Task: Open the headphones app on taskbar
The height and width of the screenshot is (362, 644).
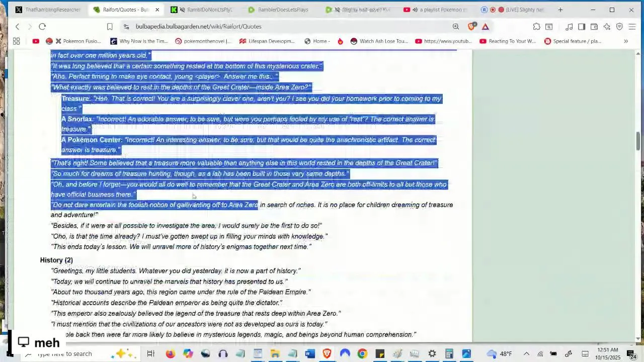Action: [x=223, y=354]
